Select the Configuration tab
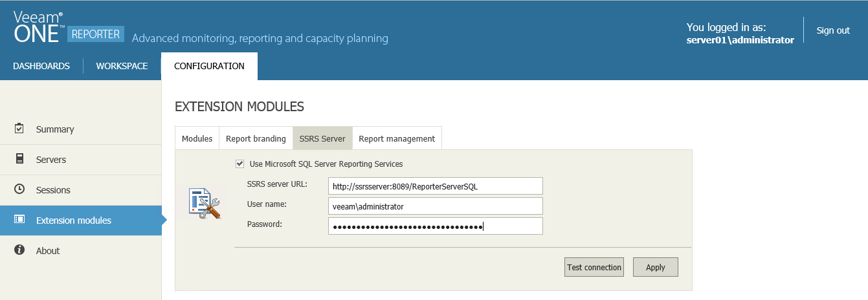 209,66
